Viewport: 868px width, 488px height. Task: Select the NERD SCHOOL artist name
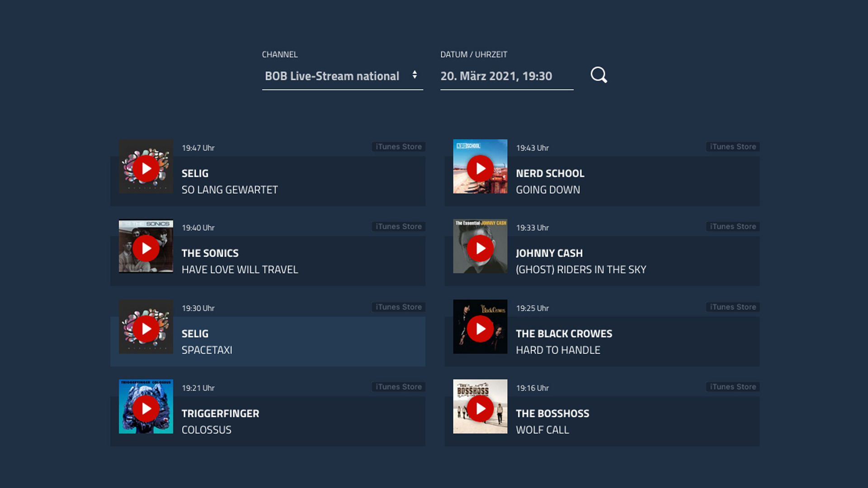click(x=550, y=174)
